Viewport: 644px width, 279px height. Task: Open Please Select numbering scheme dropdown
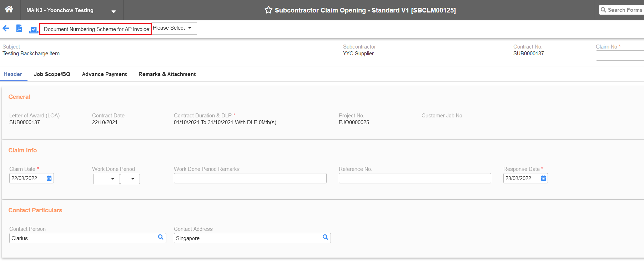tap(174, 28)
